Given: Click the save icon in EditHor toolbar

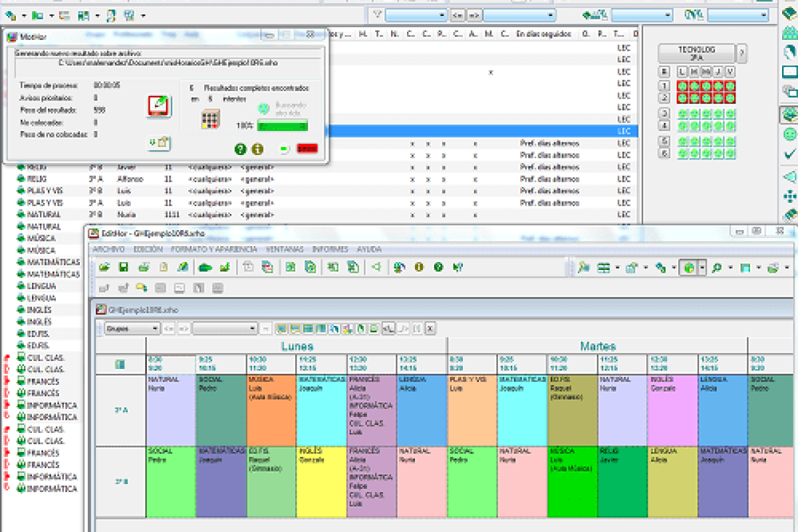Looking at the screenshot, I should click(x=123, y=267).
